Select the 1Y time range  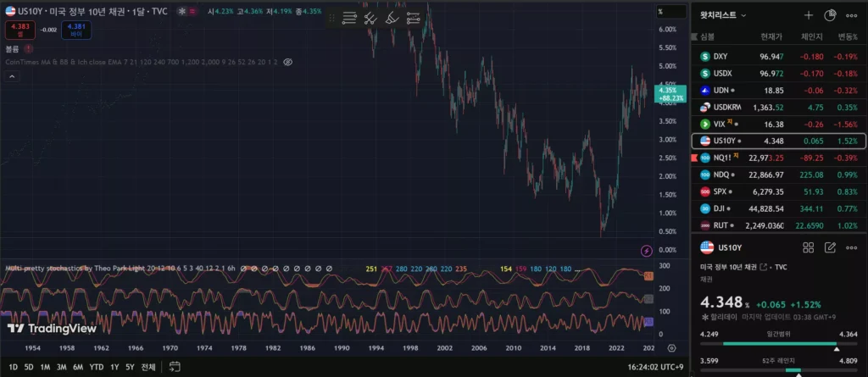[114, 367]
